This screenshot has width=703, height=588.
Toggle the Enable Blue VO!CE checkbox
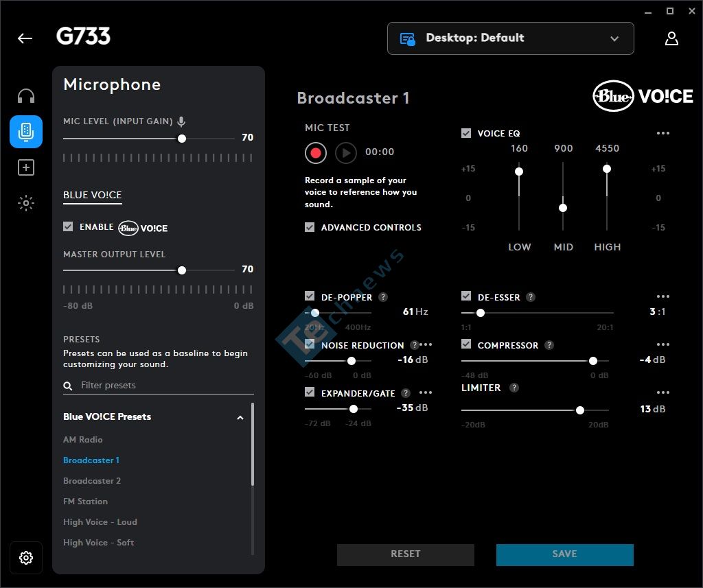tap(68, 226)
